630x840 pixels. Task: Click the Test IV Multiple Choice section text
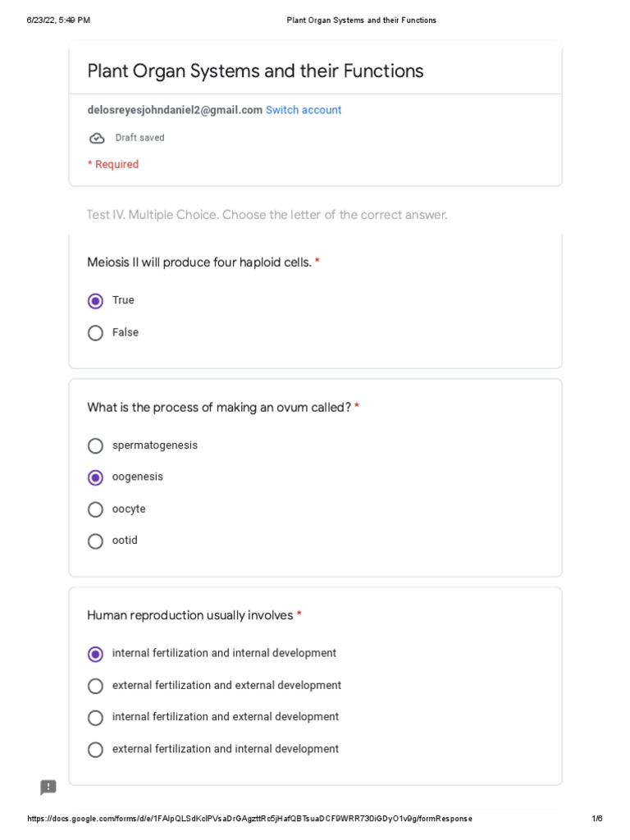coord(267,215)
